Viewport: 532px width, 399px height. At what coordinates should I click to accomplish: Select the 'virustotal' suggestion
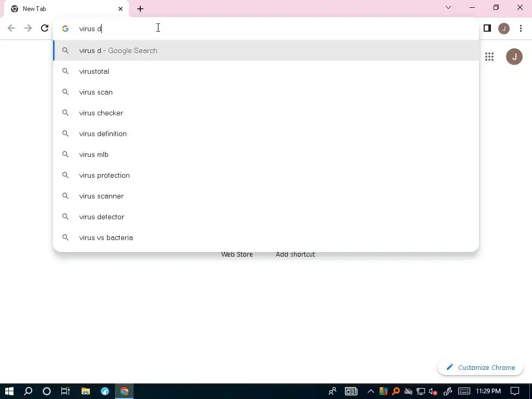[x=266, y=71]
